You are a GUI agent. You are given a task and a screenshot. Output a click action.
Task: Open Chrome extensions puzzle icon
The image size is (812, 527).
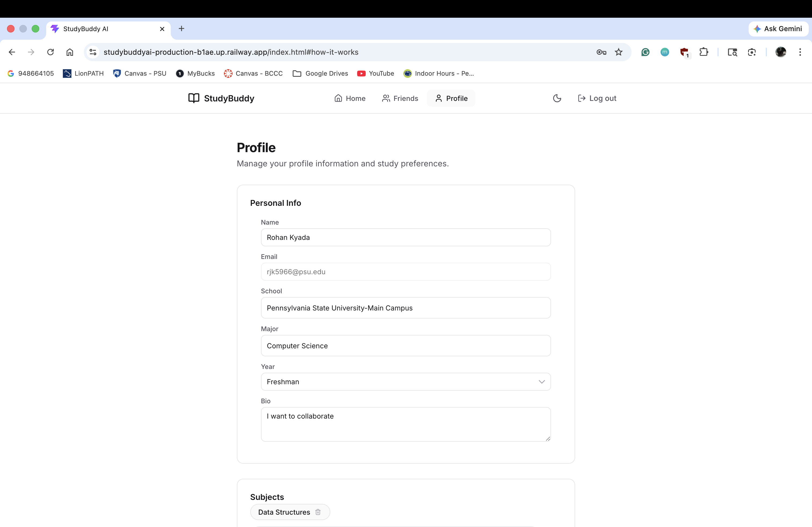pos(704,52)
